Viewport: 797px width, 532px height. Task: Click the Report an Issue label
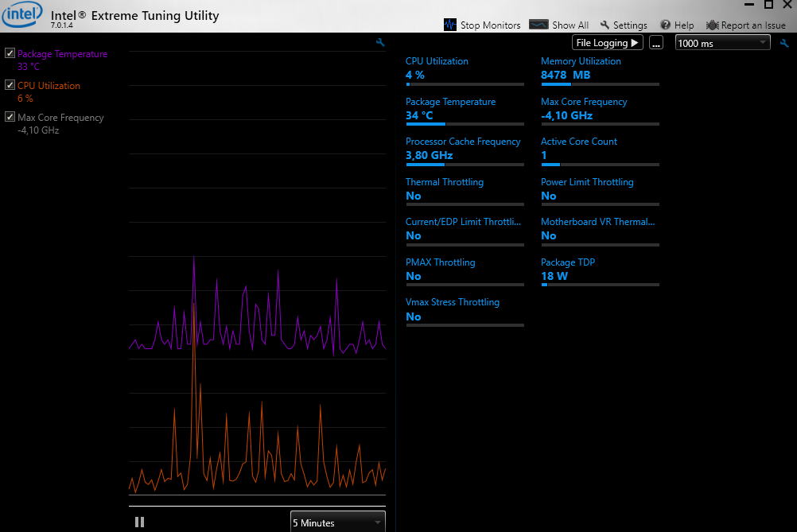752,25
